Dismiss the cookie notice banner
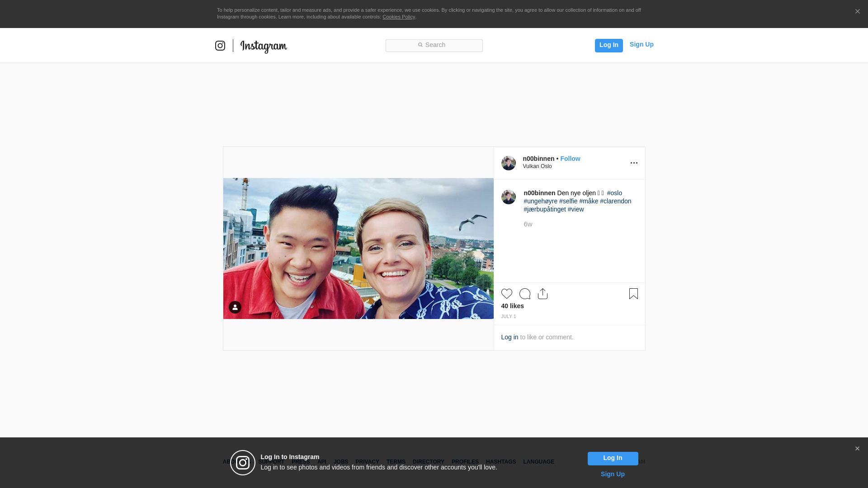868x488 pixels. (x=857, y=12)
